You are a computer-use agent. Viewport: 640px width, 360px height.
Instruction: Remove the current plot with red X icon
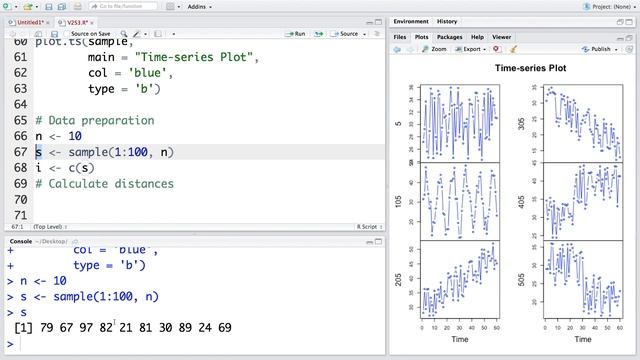click(x=496, y=49)
